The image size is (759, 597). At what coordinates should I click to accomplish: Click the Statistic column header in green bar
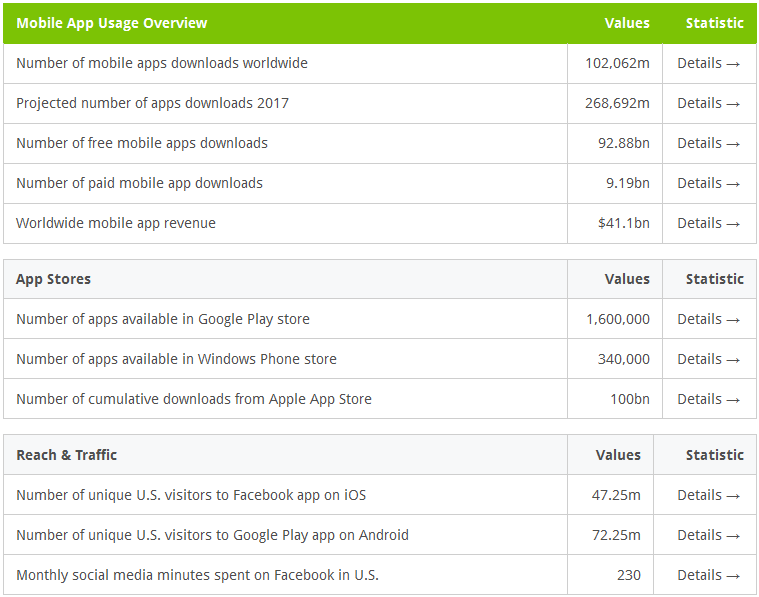[714, 23]
